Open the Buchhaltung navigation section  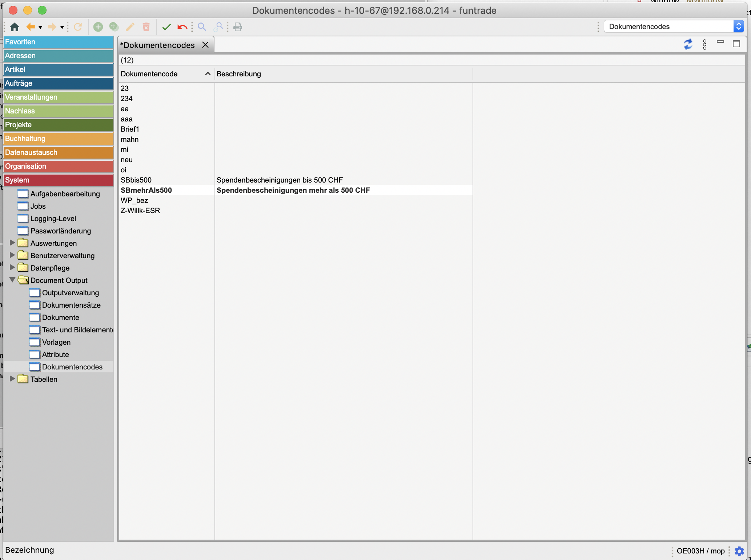[58, 139]
